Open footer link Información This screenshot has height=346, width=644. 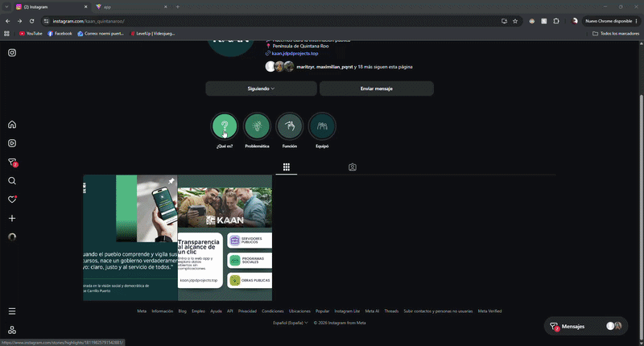(x=163, y=311)
